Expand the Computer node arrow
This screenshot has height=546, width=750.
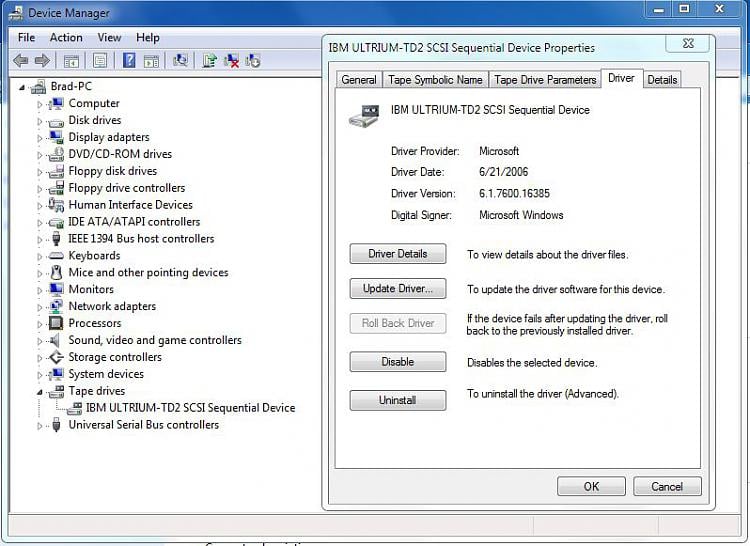click(40, 104)
